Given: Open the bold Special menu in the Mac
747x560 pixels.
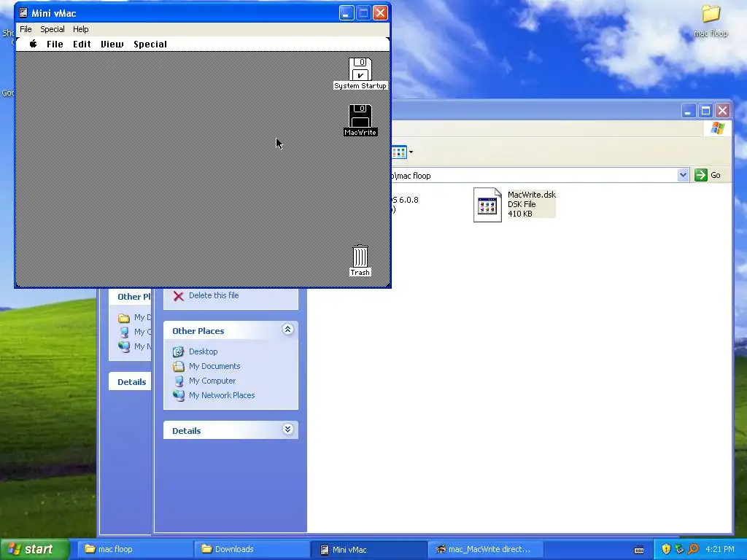Looking at the screenshot, I should pos(150,44).
